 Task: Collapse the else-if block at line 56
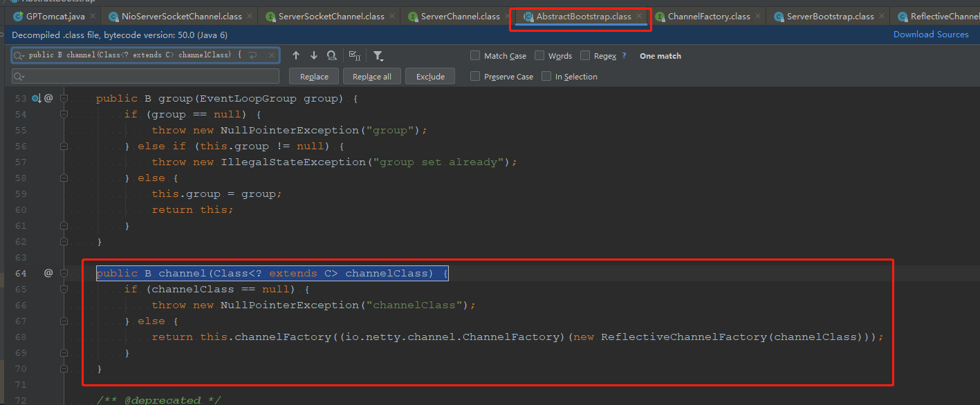(x=64, y=146)
